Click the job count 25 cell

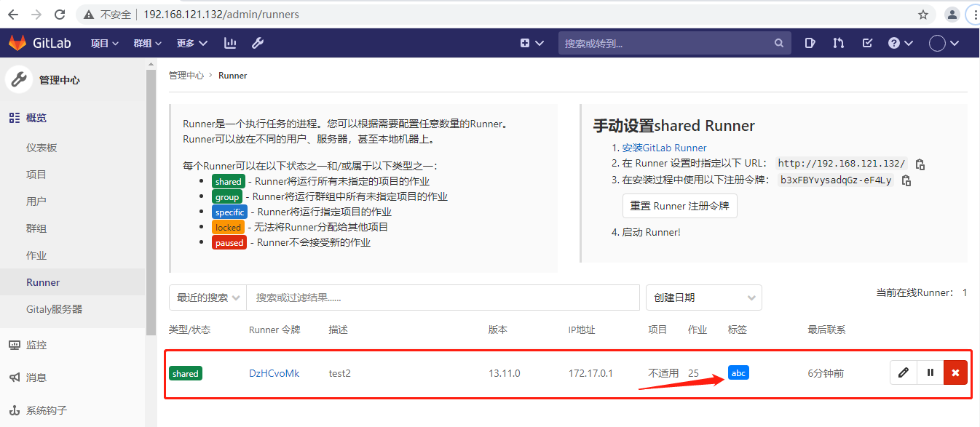(693, 373)
